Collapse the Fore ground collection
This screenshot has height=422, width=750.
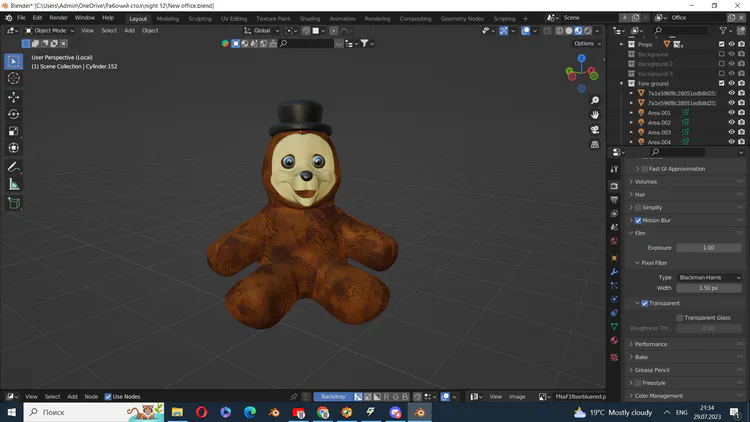622,84
